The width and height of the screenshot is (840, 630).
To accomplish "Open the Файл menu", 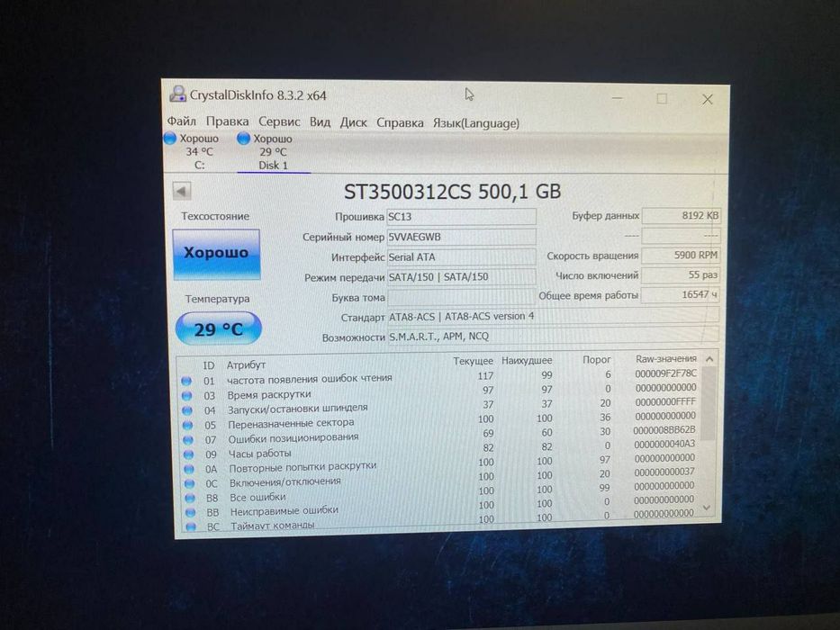I will pyautogui.click(x=182, y=121).
